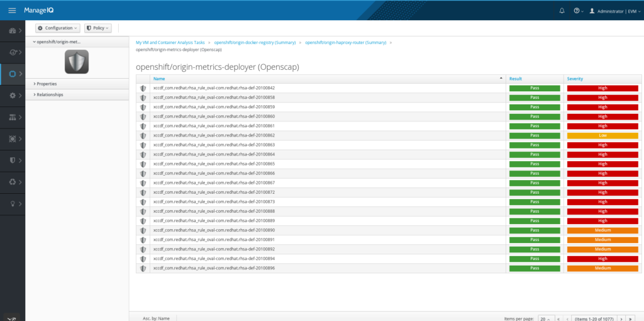This screenshot has height=321, width=644.
Task: Open the active Compute sidebar icon
Action: [13, 74]
